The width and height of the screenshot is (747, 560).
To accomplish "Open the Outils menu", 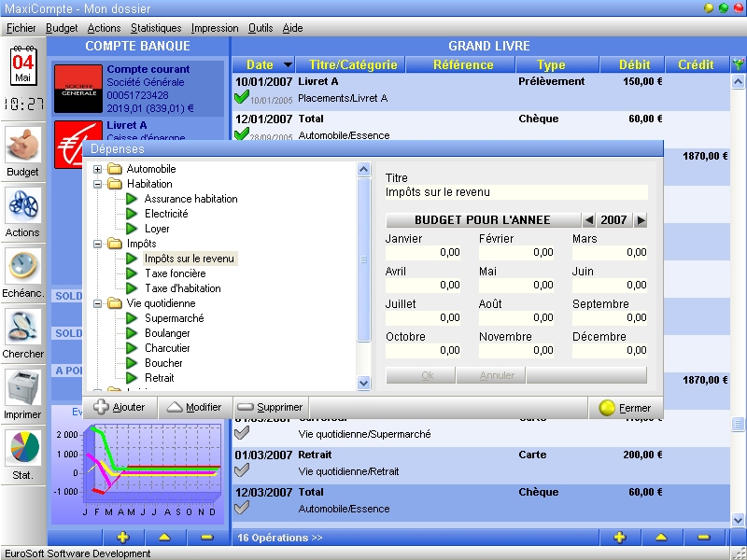I will tap(261, 28).
